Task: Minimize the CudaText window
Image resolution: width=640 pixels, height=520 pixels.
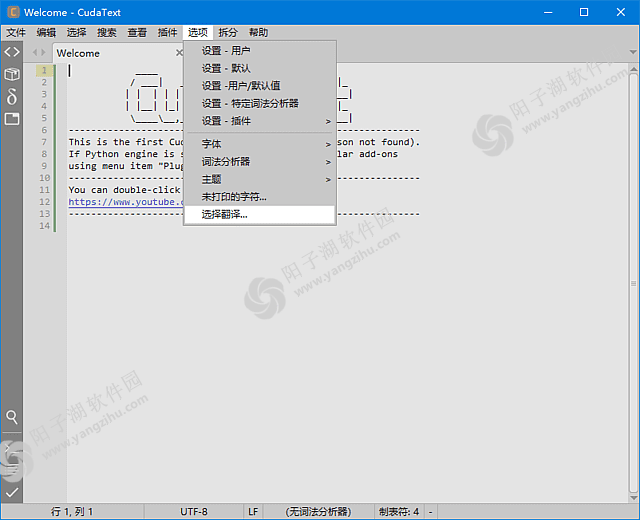Action: 548,12
